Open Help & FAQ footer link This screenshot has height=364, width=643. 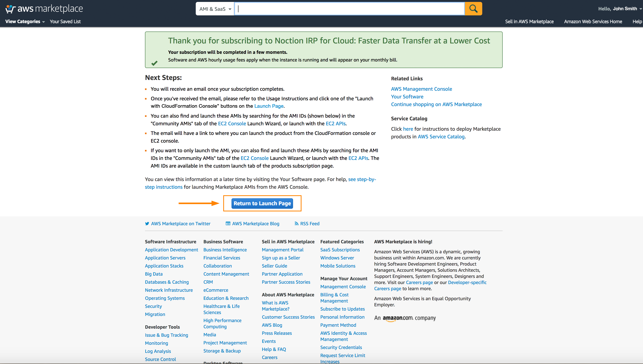(x=274, y=349)
